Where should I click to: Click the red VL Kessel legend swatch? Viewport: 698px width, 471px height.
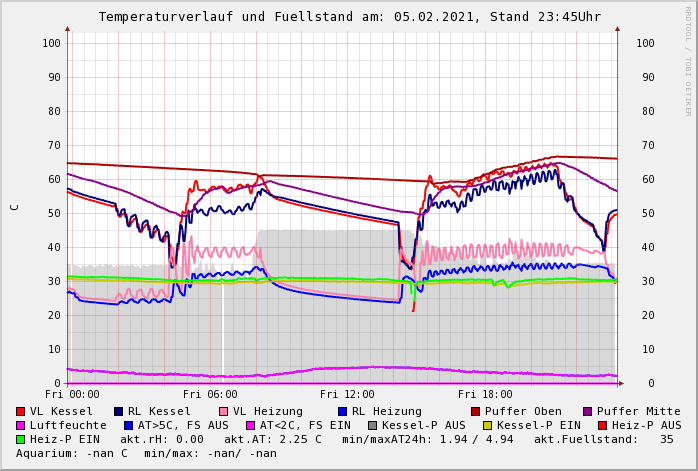point(21,411)
